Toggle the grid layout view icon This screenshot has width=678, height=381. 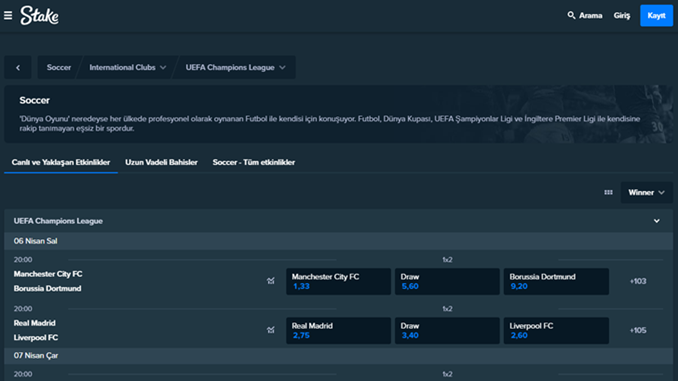(x=608, y=192)
